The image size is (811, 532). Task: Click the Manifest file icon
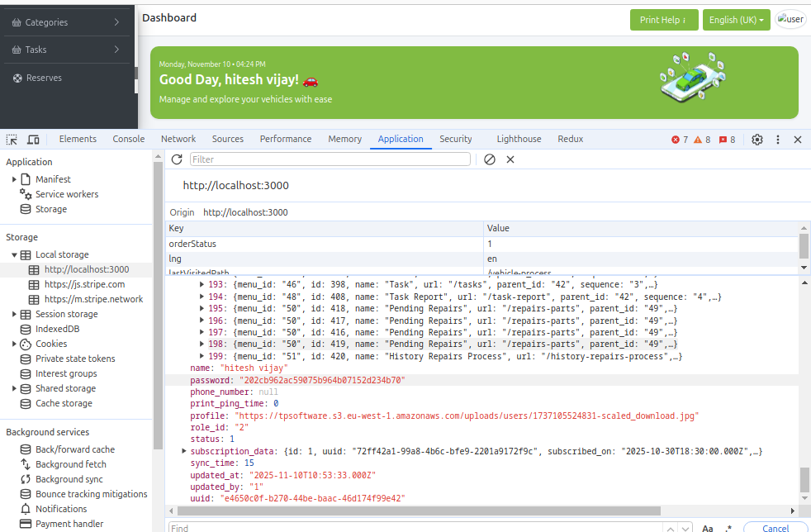[26, 179]
